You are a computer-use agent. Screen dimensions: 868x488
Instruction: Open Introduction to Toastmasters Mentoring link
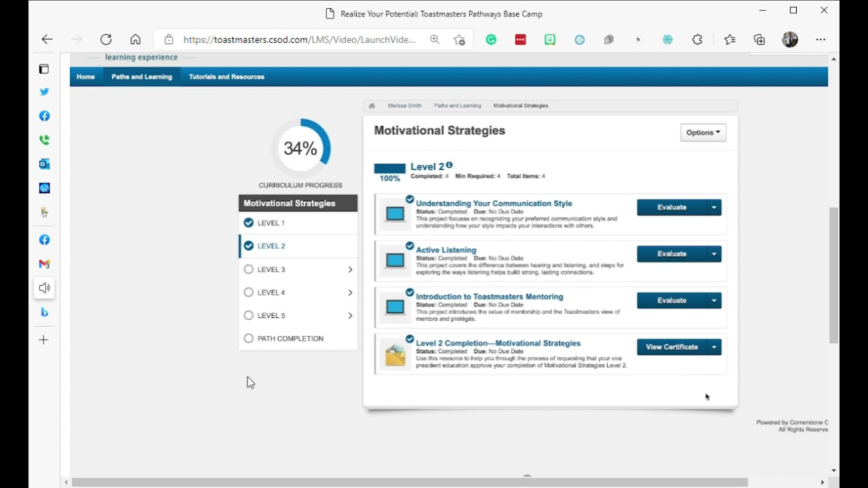point(490,297)
